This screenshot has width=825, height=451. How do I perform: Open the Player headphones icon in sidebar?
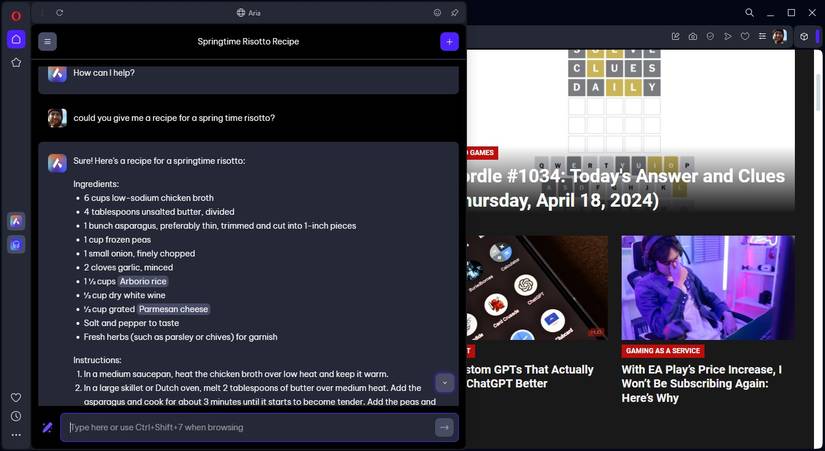[x=16, y=244]
